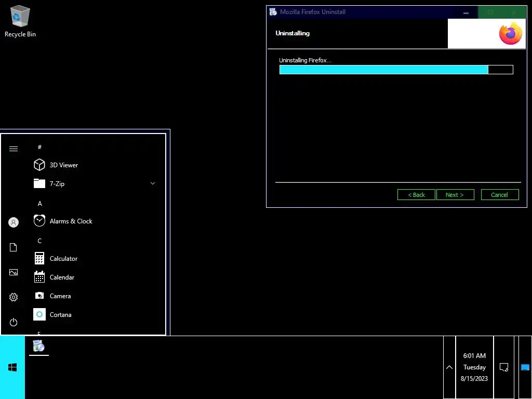Select the uninstaller taskbar icon
Image resolution: width=532 pixels, height=399 pixels.
click(38, 346)
